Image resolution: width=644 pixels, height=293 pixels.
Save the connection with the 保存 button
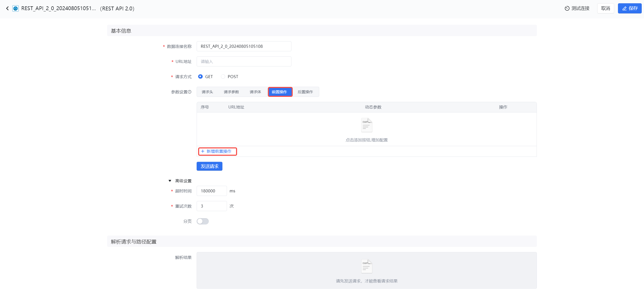[x=630, y=8]
